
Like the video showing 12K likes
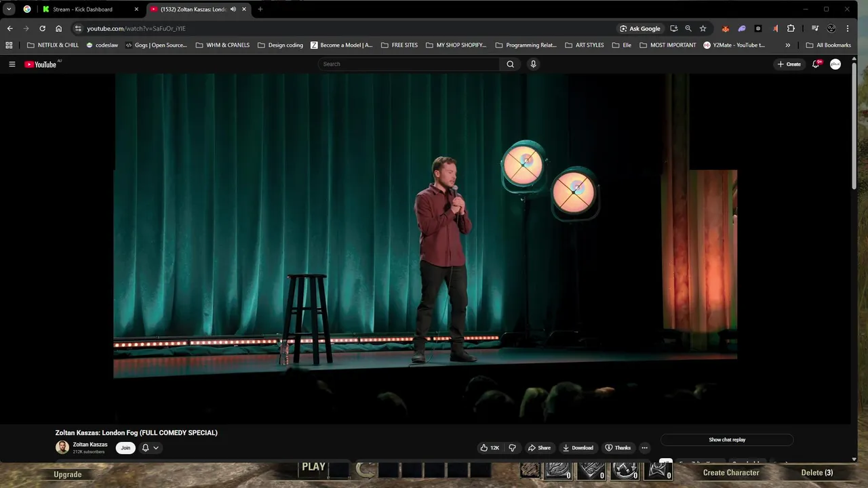(x=490, y=447)
